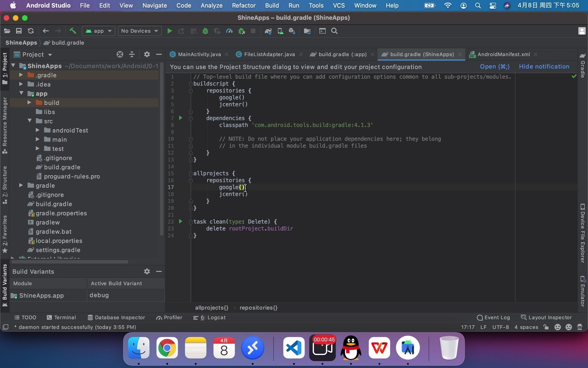The width and height of the screenshot is (588, 368).
Task: Click the Synchronize reload icon
Action: coord(31,31)
